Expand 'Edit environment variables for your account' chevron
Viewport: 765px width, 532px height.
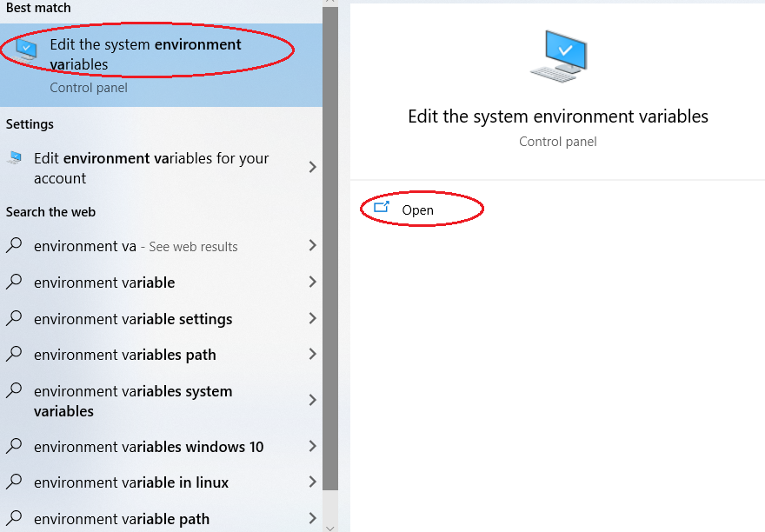click(313, 168)
